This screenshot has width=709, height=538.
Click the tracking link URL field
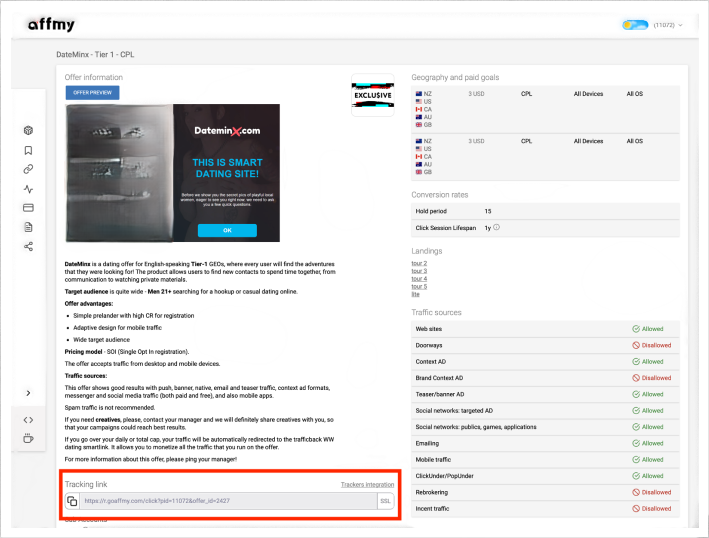tap(227, 500)
